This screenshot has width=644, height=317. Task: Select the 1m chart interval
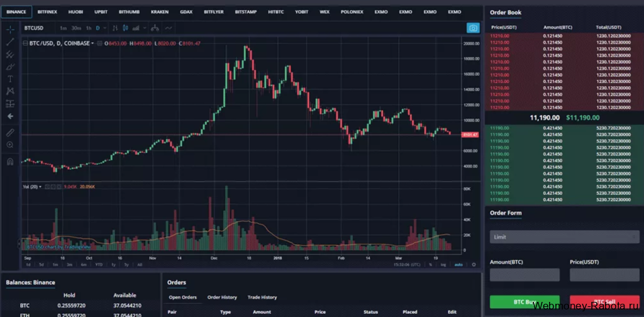coord(64,28)
